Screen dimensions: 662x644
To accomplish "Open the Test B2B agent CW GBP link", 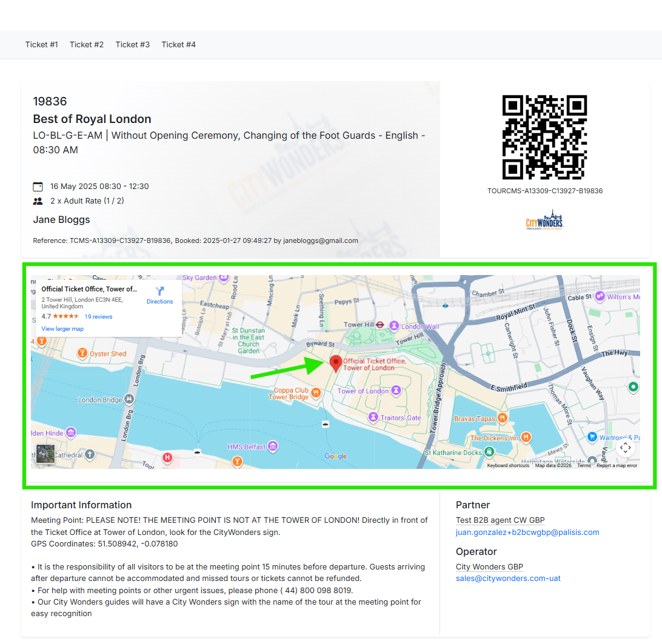I will pos(500,520).
